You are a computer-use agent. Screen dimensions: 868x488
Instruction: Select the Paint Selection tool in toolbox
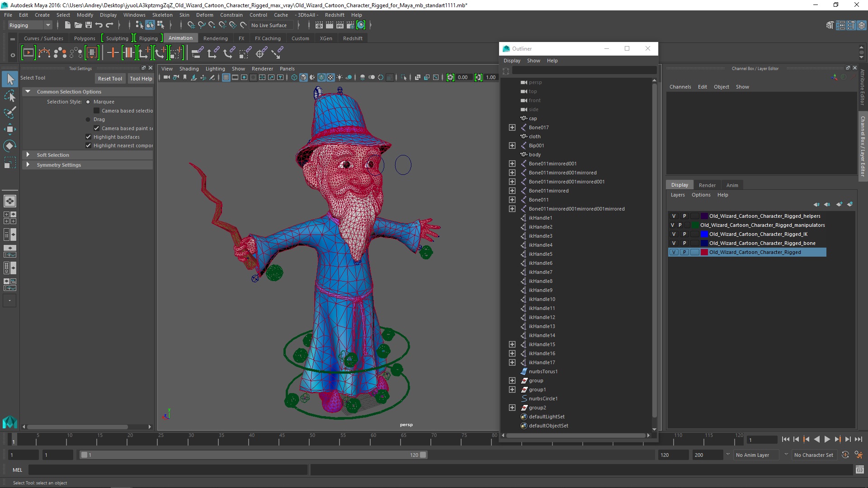9,113
